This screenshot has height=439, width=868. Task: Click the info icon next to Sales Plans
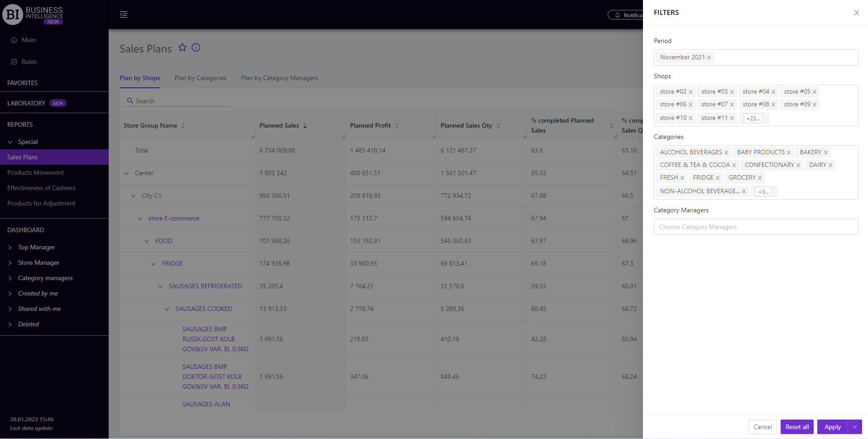[x=196, y=48]
